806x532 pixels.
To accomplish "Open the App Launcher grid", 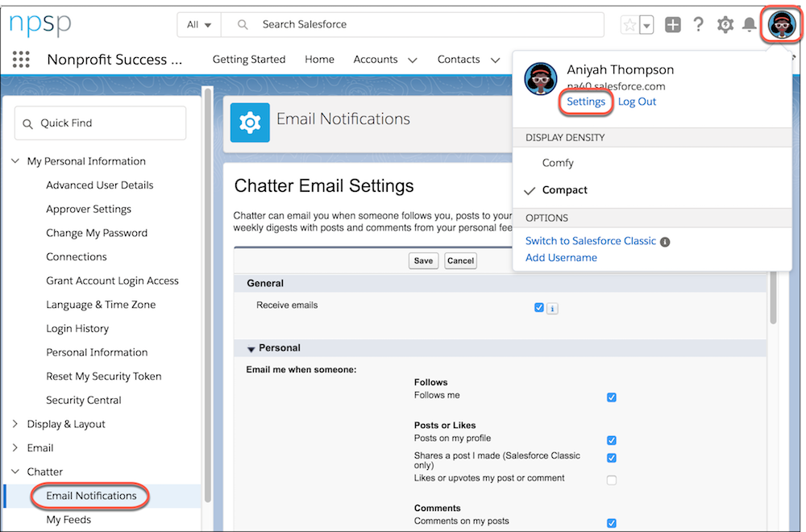I will 19,59.
